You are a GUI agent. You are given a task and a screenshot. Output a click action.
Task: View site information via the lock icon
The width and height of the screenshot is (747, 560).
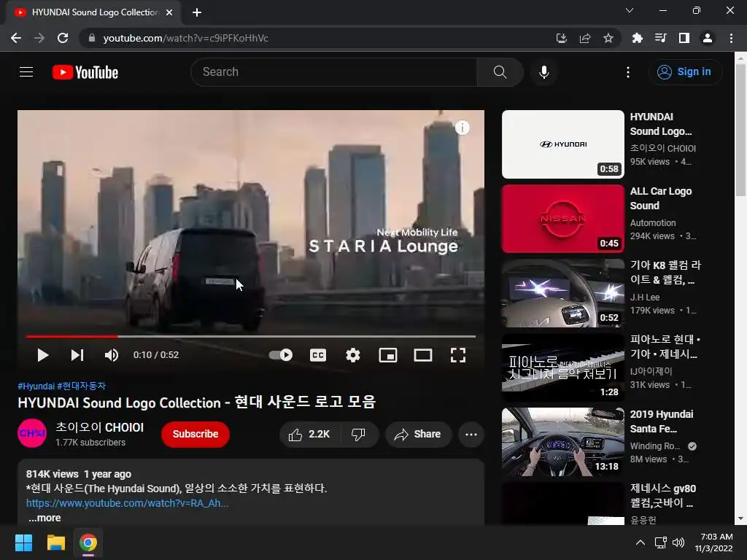pos(92,38)
